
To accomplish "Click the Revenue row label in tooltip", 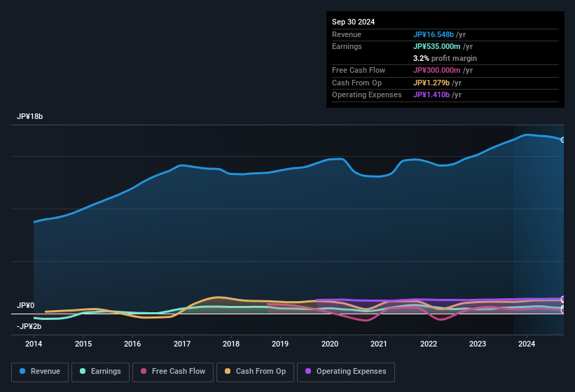I will click(x=347, y=34).
